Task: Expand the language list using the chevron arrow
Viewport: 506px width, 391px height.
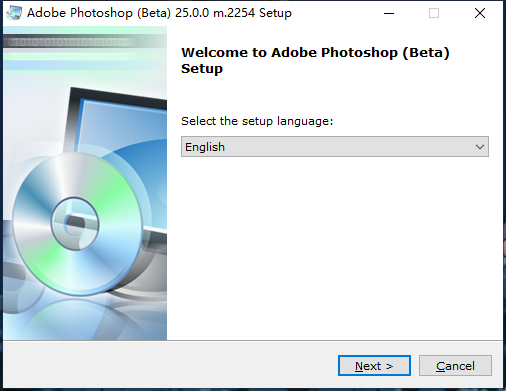Action: coord(480,147)
